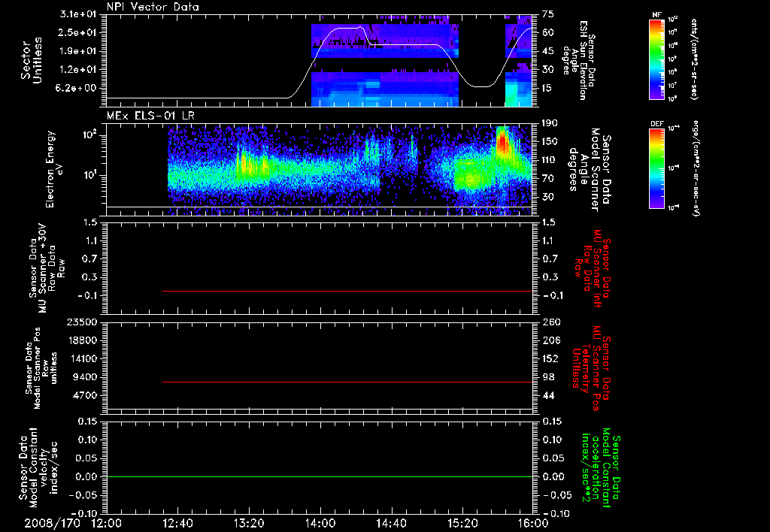The image size is (770, 532).
Task: Click the green velocity line in bottom panel
Action: point(320,476)
